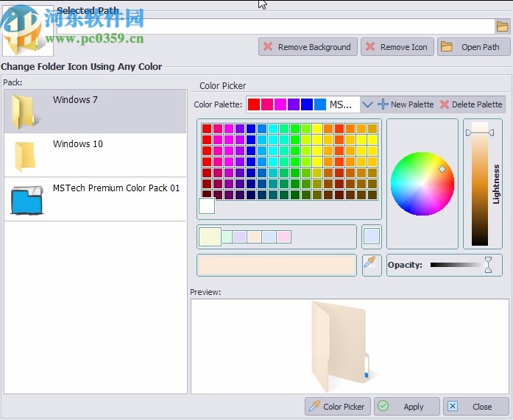Click the folder preview image
This screenshot has height=420, width=513.
click(x=344, y=346)
